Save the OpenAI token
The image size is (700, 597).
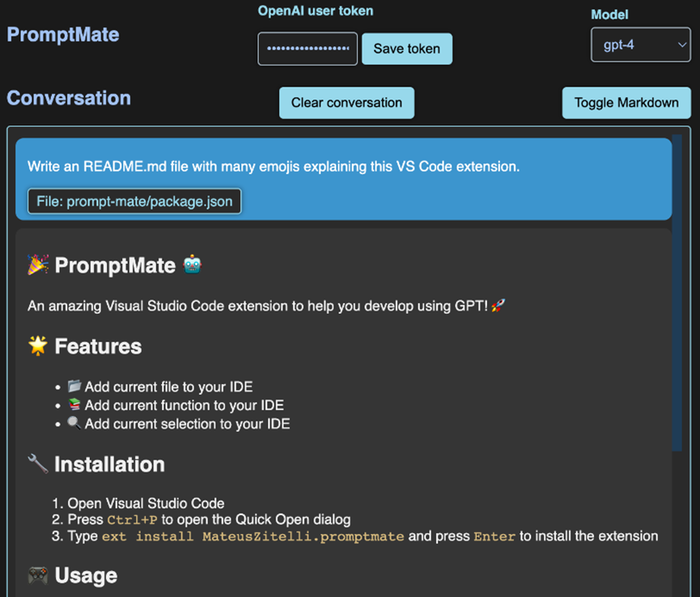[x=407, y=49]
